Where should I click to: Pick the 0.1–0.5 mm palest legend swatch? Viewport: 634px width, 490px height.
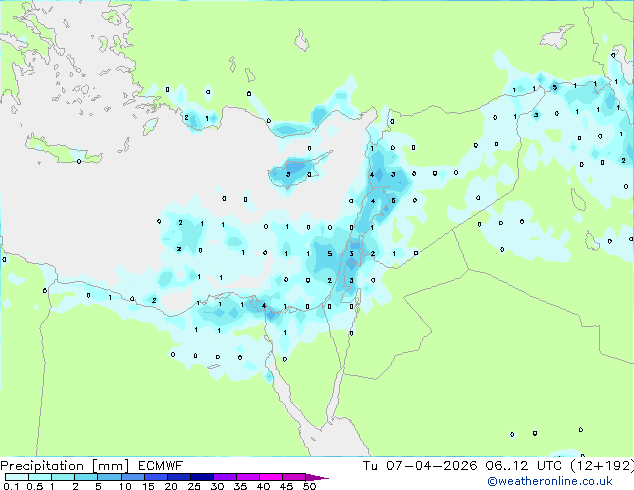pyautogui.click(x=17, y=477)
